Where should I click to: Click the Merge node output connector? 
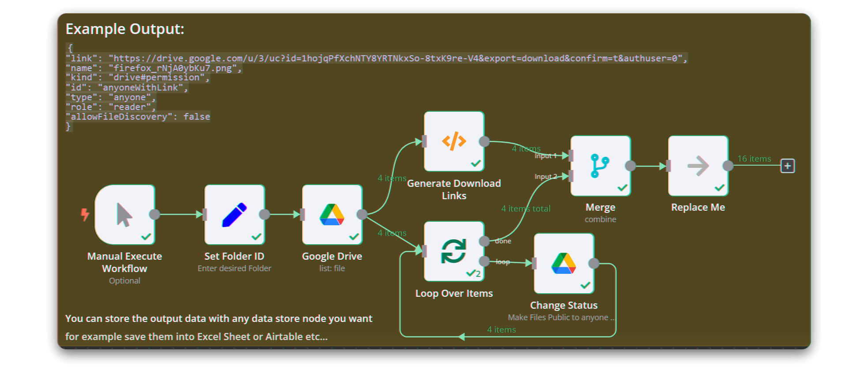pos(630,166)
